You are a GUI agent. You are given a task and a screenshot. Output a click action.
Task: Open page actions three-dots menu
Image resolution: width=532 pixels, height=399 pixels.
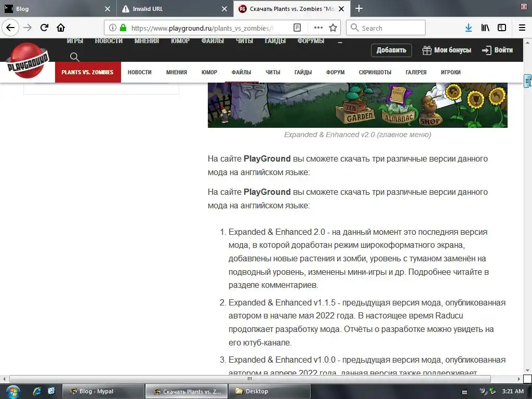318,28
